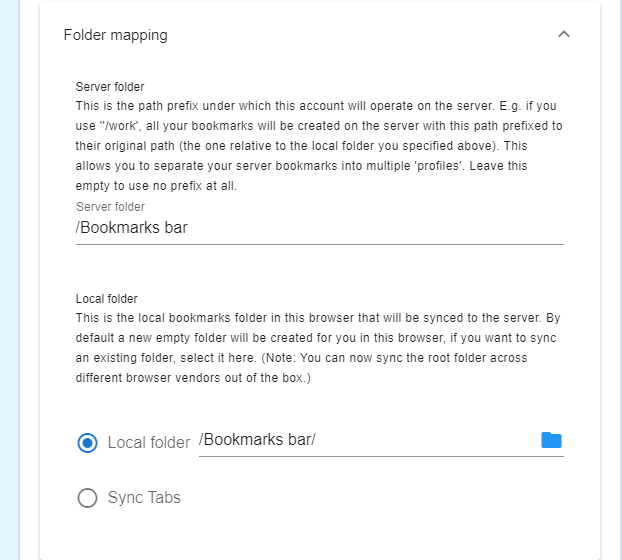
Task: Open the local folder picker icon
Action: pyautogui.click(x=551, y=440)
